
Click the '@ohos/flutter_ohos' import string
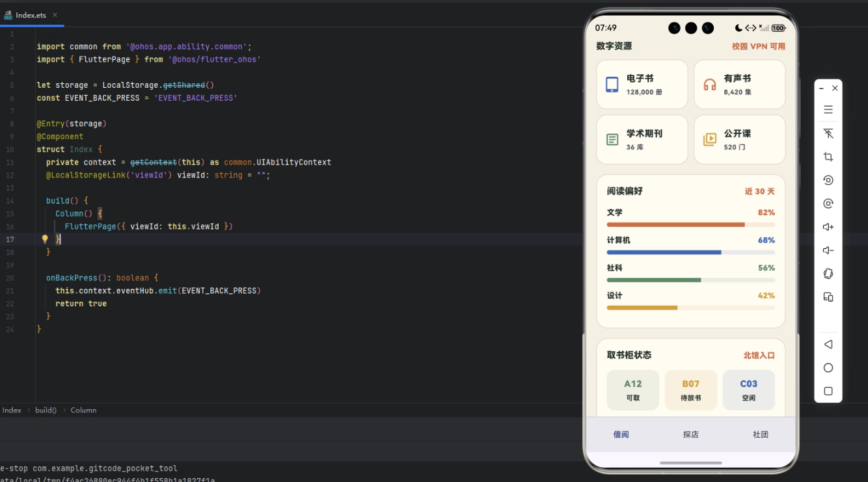coord(214,60)
